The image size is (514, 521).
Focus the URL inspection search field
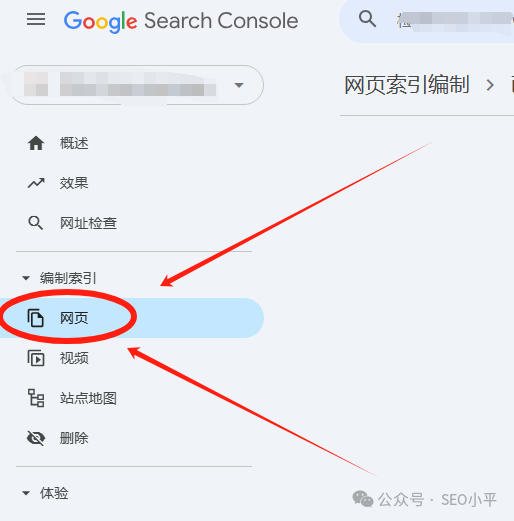[x=455, y=21]
